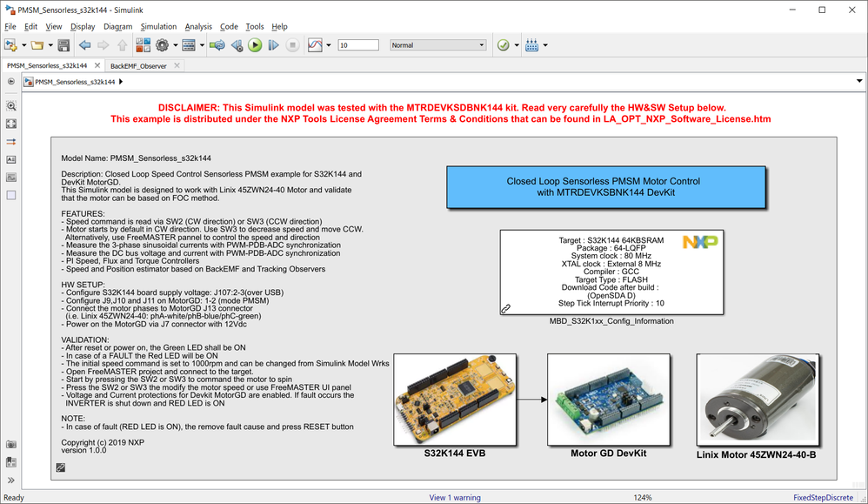Open the Help menu
The width and height of the screenshot is (868, 504).
[279, 27]
